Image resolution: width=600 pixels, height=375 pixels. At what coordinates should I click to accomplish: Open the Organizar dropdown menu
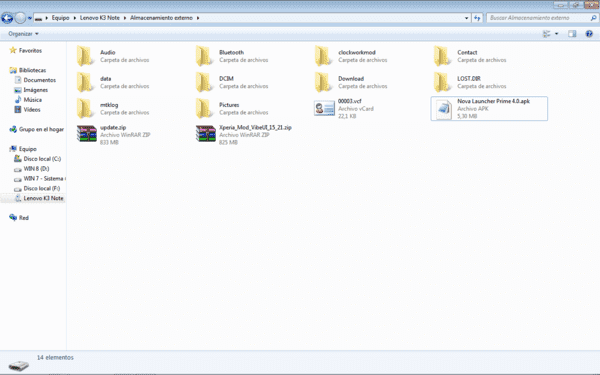pyautogui.click(x=23, y=34)
